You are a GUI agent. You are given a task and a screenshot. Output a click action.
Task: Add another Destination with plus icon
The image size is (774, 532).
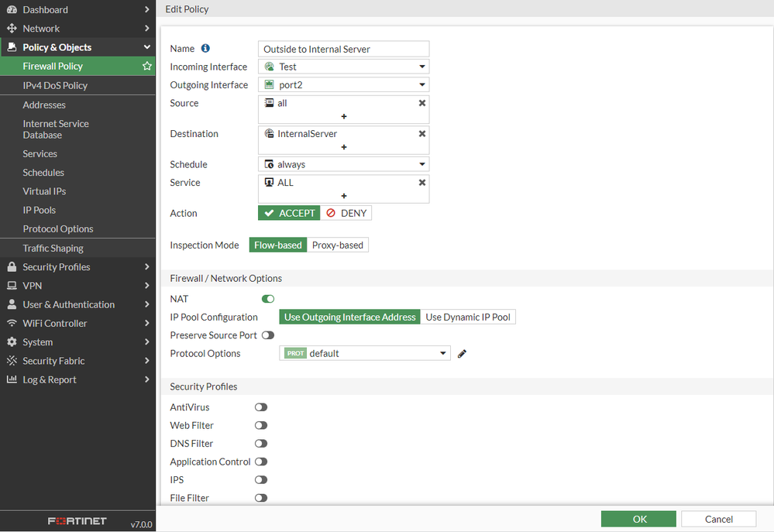pyautogui.click(x=343, y=146)
